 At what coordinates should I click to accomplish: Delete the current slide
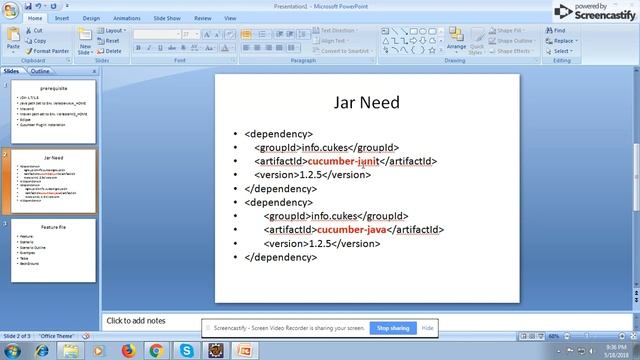(109, 51)
